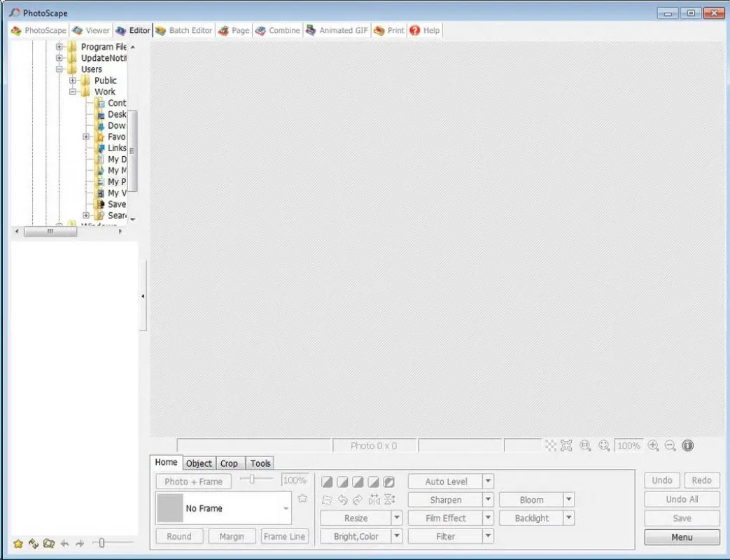Switch to the Tools tab
Image resolution: width=730 pixels, height=560 pixels.
coord(260,463)
